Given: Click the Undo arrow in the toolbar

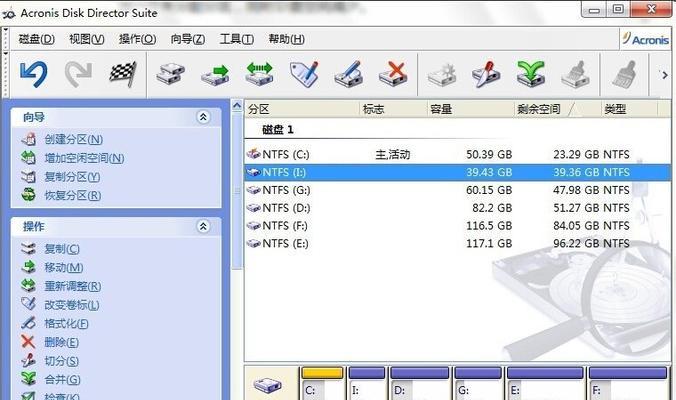Looking at the screenshot, I should pos(33,74).
